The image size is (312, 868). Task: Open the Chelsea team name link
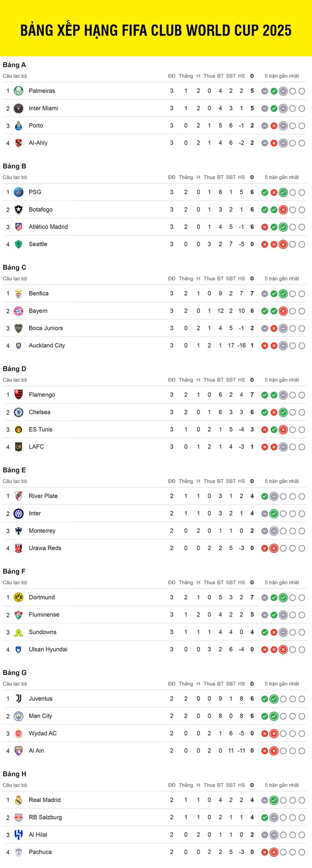pos(40,412)
